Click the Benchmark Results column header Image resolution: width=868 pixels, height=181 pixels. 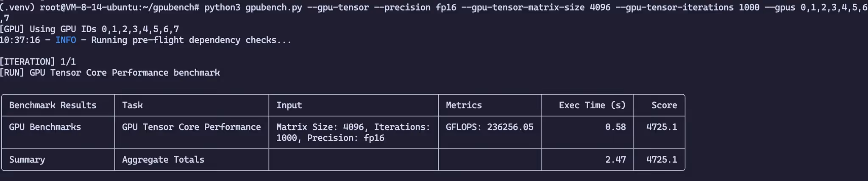[53, 105]
